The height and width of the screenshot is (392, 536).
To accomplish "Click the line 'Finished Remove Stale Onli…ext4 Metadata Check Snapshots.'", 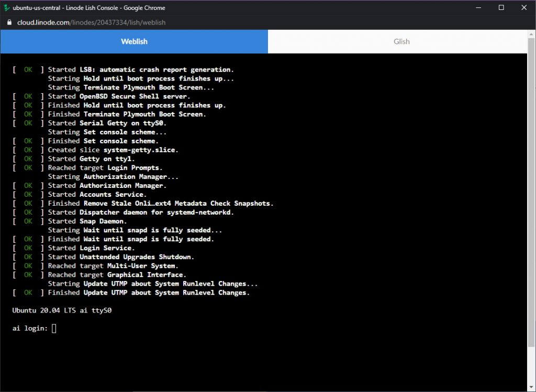I will (161, 204).
